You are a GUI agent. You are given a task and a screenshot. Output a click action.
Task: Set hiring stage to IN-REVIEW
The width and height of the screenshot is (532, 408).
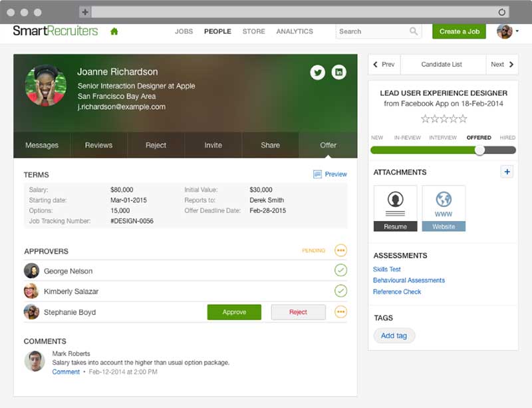pyautogui.click(x=407, y=138)
